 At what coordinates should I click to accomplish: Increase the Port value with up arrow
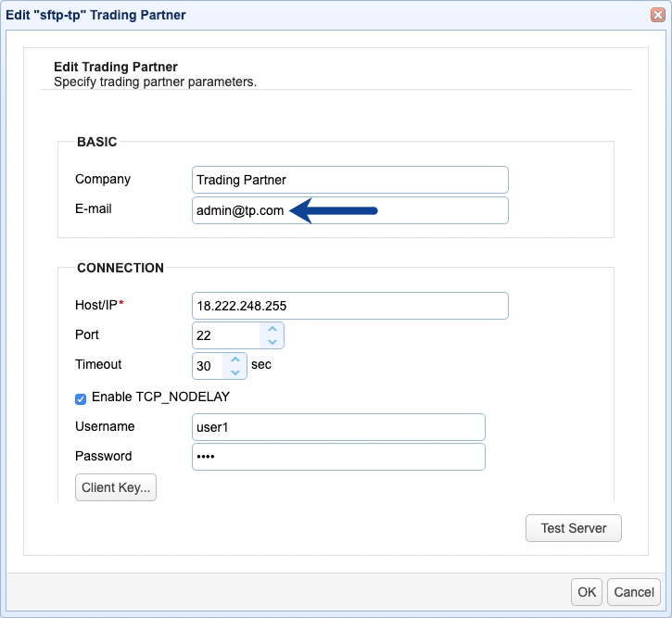point(272,329)
